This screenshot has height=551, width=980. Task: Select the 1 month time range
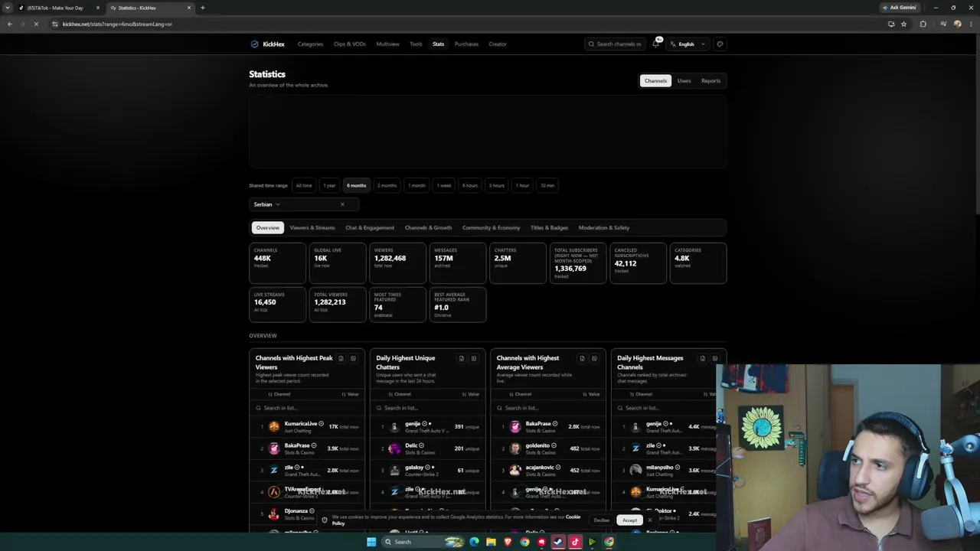click(x=416, y=185)
